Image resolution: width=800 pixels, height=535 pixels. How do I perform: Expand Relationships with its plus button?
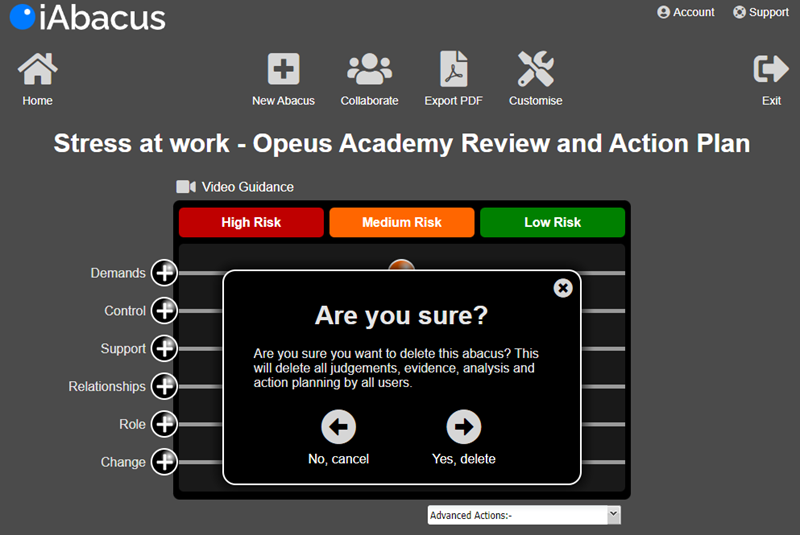pyautogui.click(x=164, y=386)
